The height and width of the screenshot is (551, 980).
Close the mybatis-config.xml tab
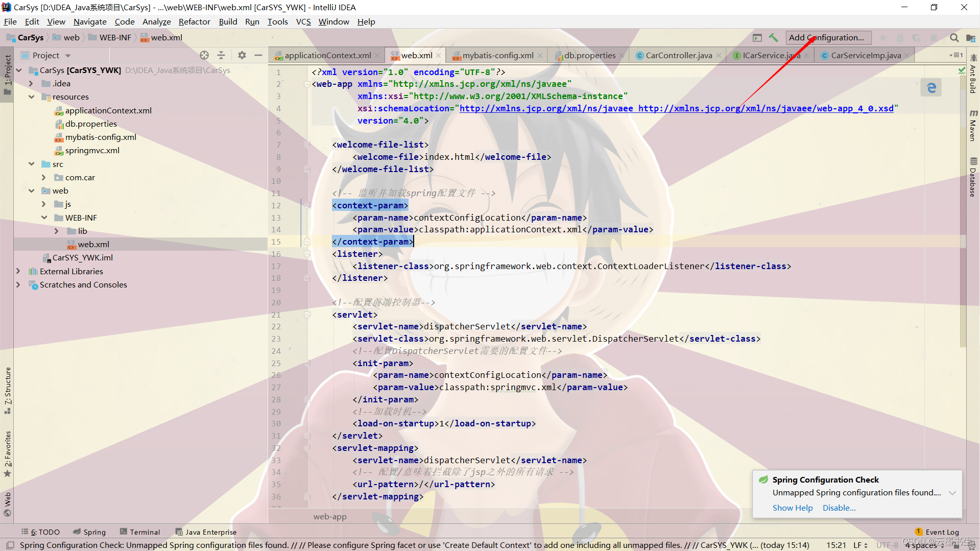[x=540, y=56]
